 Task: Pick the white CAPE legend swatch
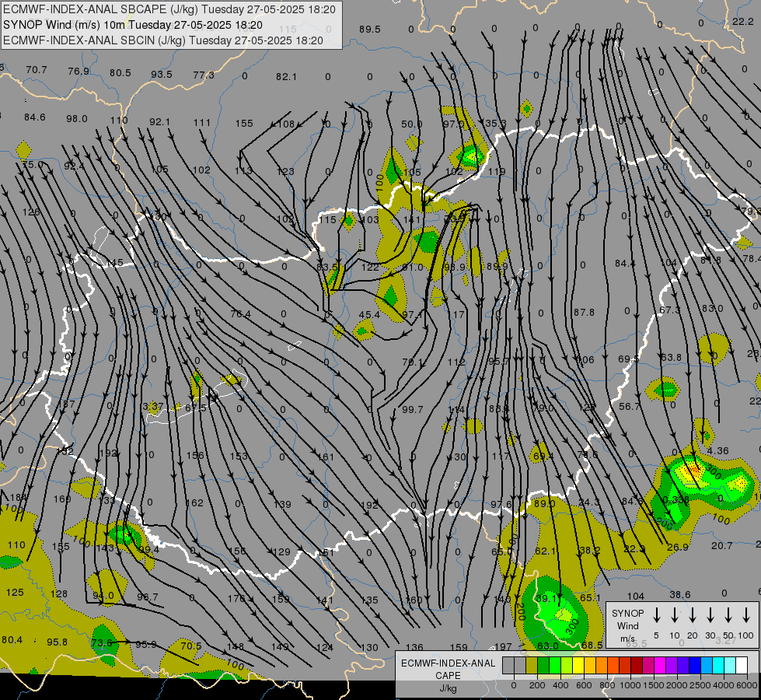coord(742,666)
